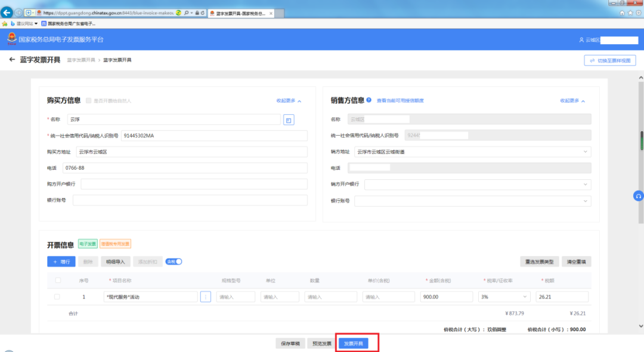The height and width of the screenshot is (352, 644).
Task: Click the 保存草稿 button
Action: tap(290, 344)
